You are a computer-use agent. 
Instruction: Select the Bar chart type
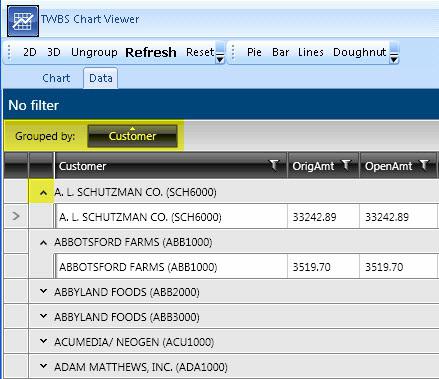[x=280, y=52]
